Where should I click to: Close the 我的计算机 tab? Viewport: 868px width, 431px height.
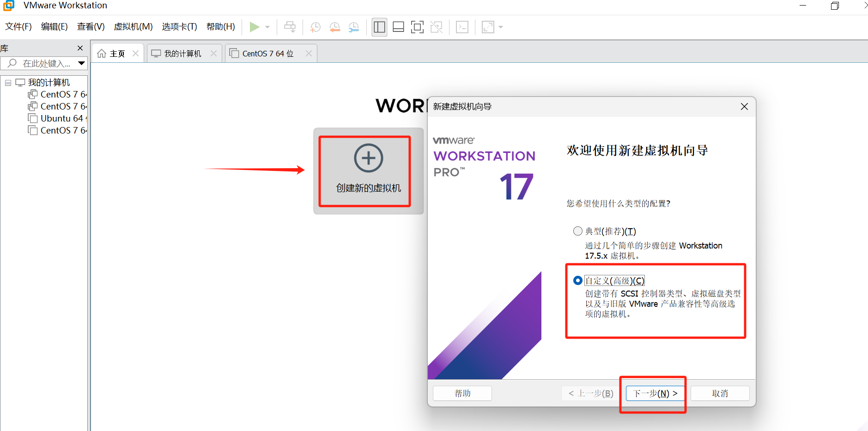click(214, 54)
